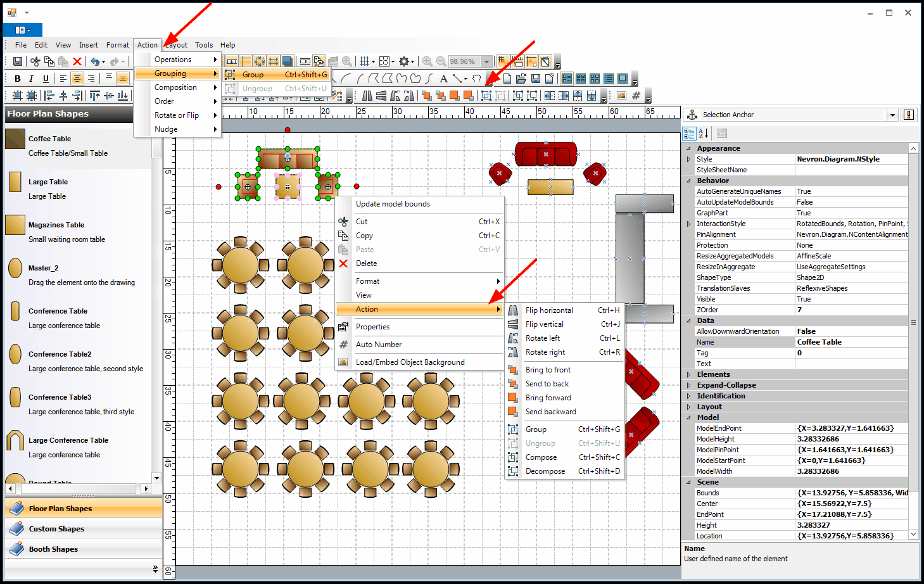Click the Load background image toolbar icon

[621, 96]
